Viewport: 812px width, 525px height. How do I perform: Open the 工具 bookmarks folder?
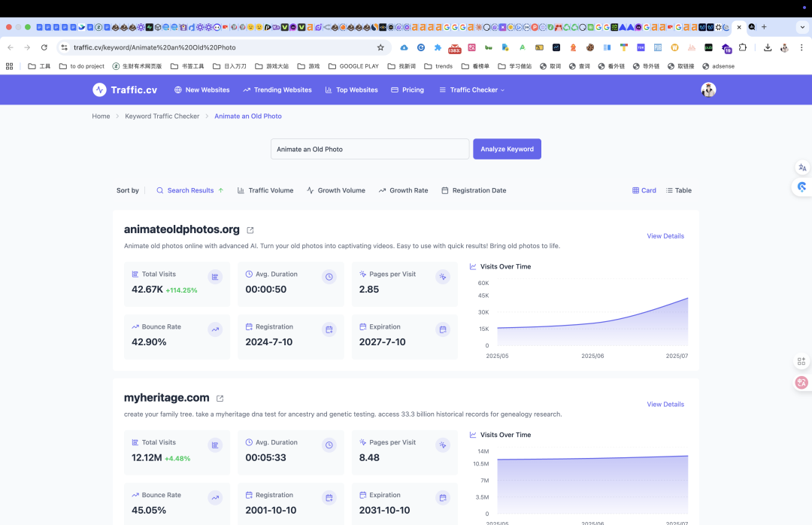click(x=39, y=66)
